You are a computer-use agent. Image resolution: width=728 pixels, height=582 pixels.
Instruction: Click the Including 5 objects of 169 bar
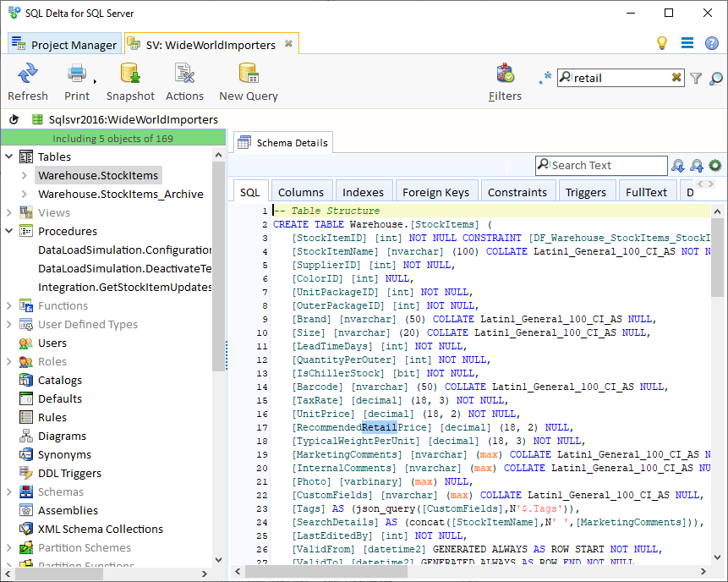(x=112, y=139)
